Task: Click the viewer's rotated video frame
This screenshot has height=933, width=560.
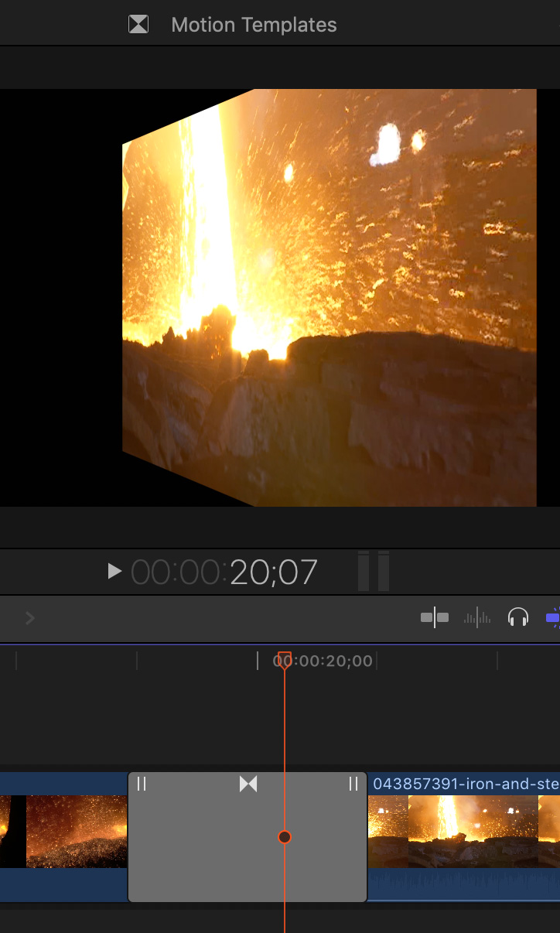Action: click(330, 298)
